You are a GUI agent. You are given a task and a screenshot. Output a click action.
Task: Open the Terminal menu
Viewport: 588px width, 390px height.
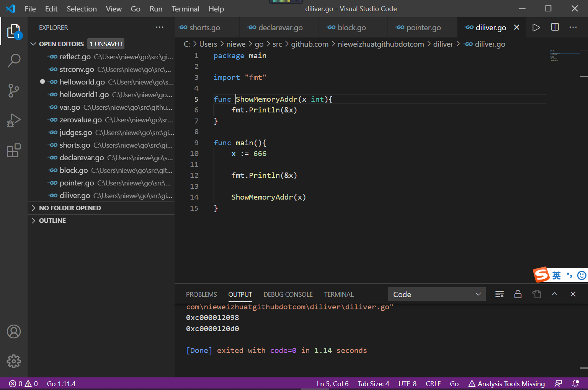[x=185, y=9]
